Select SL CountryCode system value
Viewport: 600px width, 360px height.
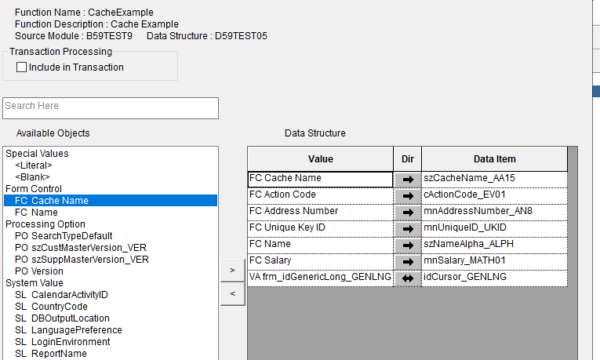click(51, 306)
